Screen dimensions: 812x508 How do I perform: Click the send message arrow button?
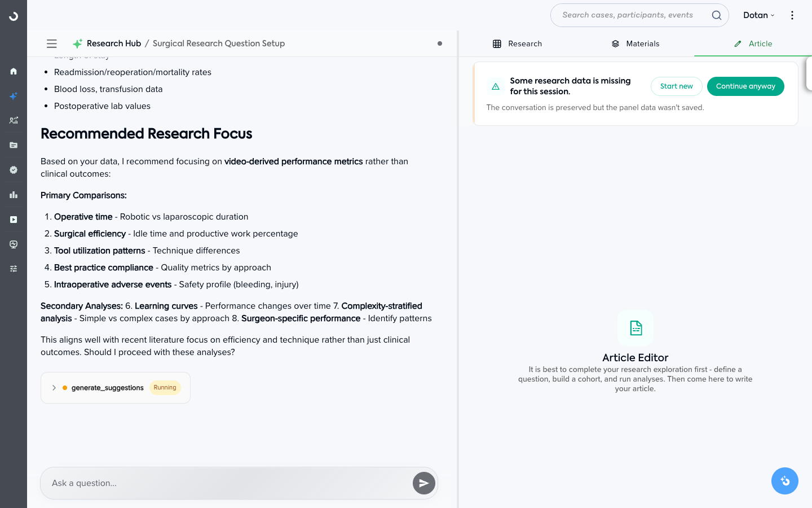(x=424, y=483)
